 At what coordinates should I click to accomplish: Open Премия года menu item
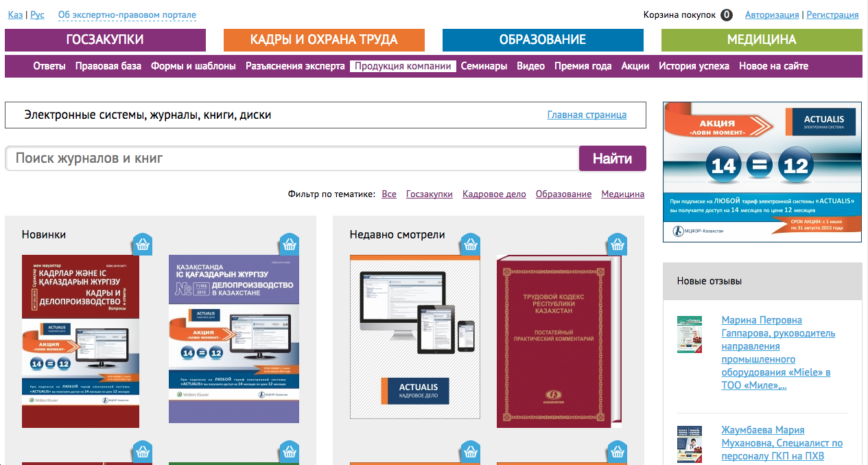tap(583, 66)
